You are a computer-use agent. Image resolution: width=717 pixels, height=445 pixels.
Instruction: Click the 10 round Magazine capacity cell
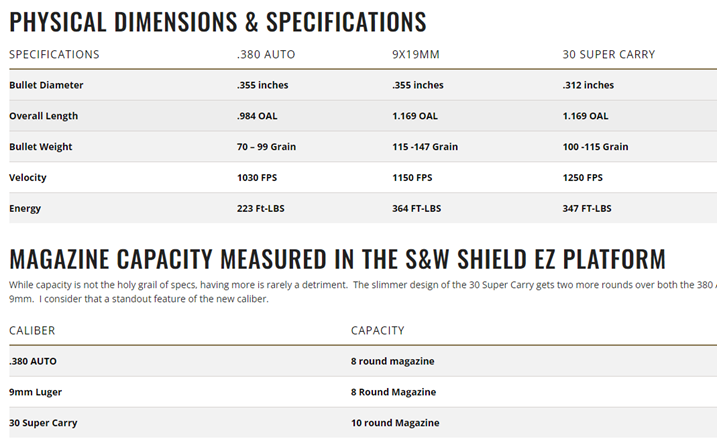coord(395,422)
